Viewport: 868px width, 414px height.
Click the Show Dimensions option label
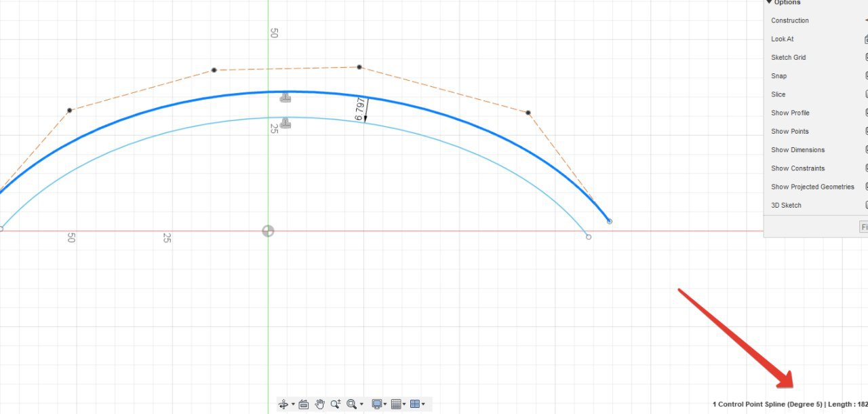pos(798,150)
